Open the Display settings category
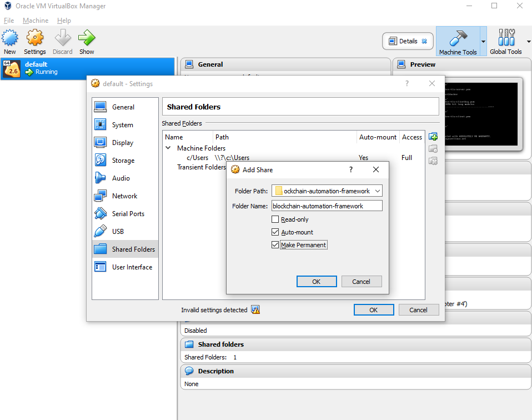The image size is (532, 420). pyautogui.click(x=125, y=143)
